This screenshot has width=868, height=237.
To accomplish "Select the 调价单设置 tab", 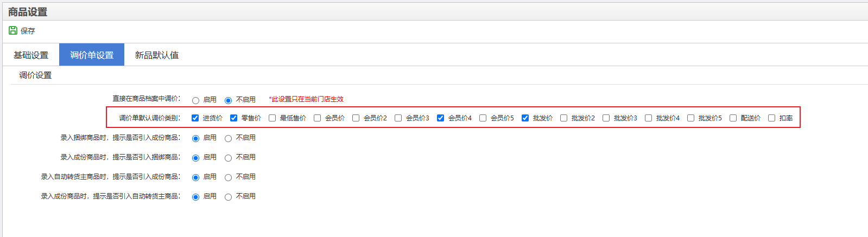I will point(92,55).
